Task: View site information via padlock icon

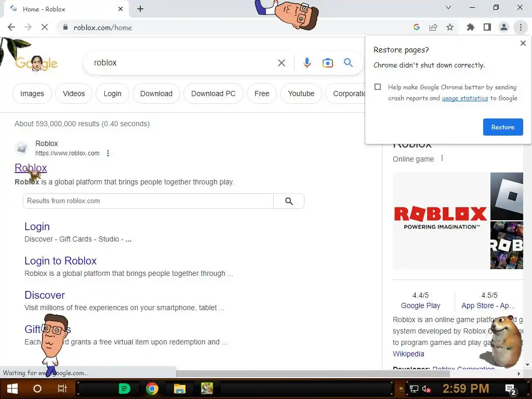Action: click(65, 27)
